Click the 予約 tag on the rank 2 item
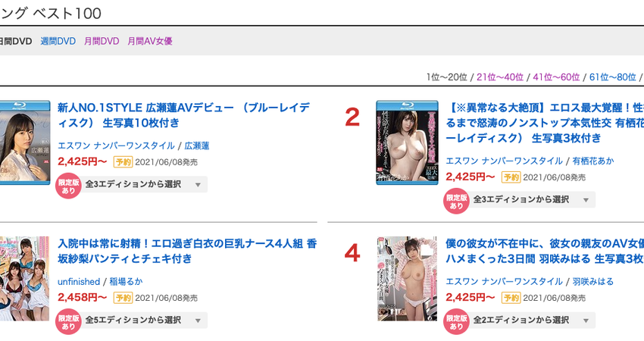644x341 pixels. point(511,177)
